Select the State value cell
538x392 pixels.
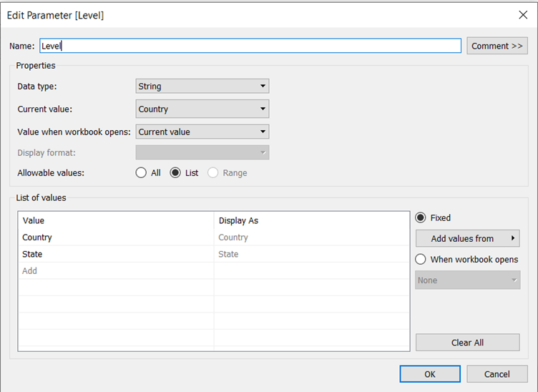[114, 254]
